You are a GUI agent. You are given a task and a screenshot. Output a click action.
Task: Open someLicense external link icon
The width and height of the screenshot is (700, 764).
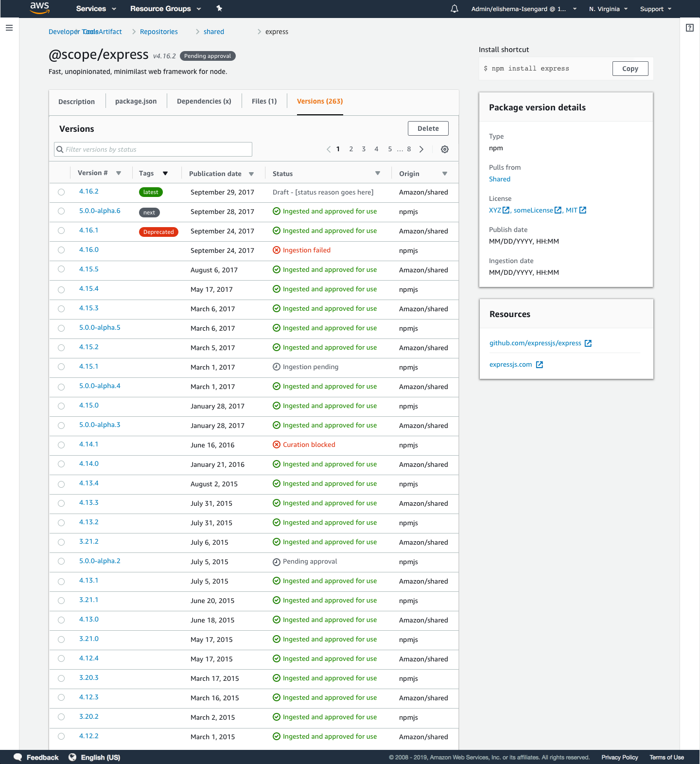(x=558, y=210)
